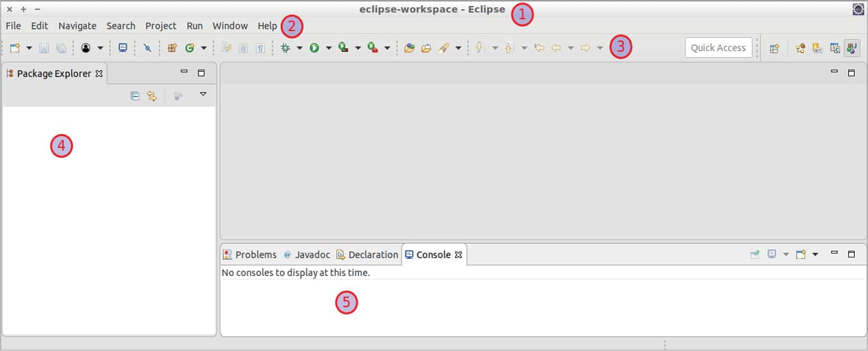
Task: Click the Open Task folder icon
Action: coord(427,48)
